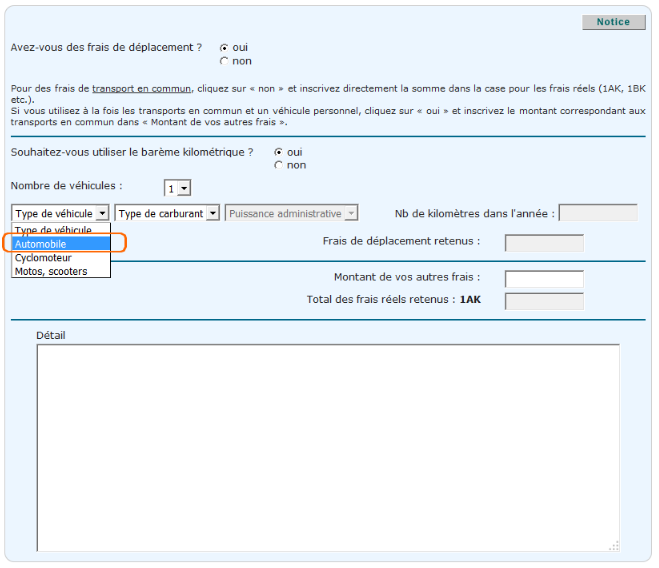
Task: Select Cyclomoteur from the vehicle list
Action: pyautogui.click(x=61, y=258)
